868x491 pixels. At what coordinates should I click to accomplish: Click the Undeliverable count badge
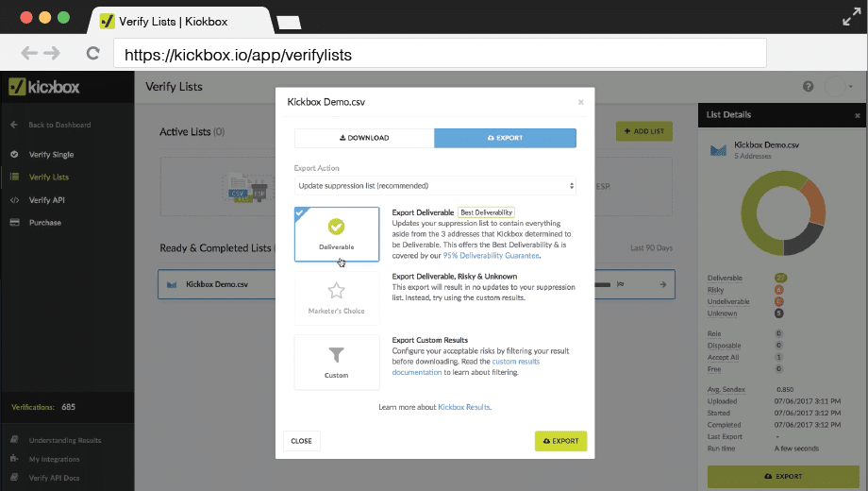779,301
